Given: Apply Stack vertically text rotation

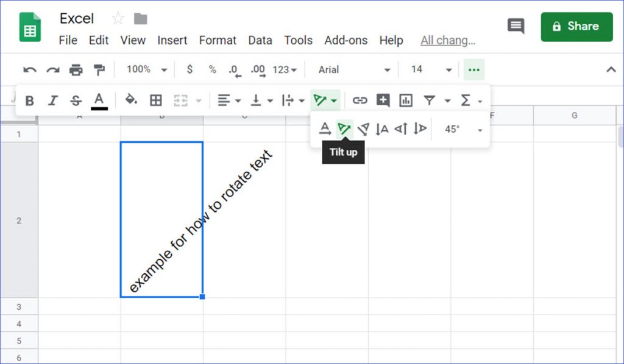Looking at the screenshot, I should coord(381,128).
